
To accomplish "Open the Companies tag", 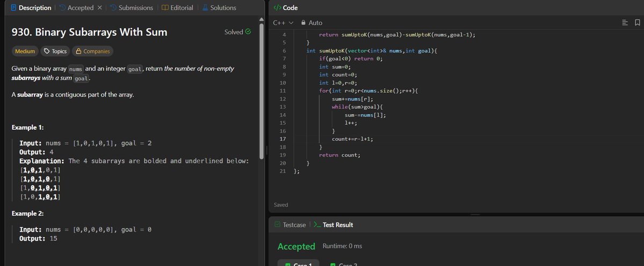I will 93,51.
